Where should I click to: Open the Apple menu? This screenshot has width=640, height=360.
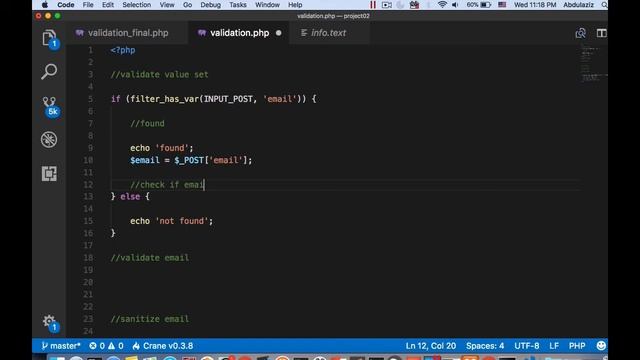(x=44, y=5)
